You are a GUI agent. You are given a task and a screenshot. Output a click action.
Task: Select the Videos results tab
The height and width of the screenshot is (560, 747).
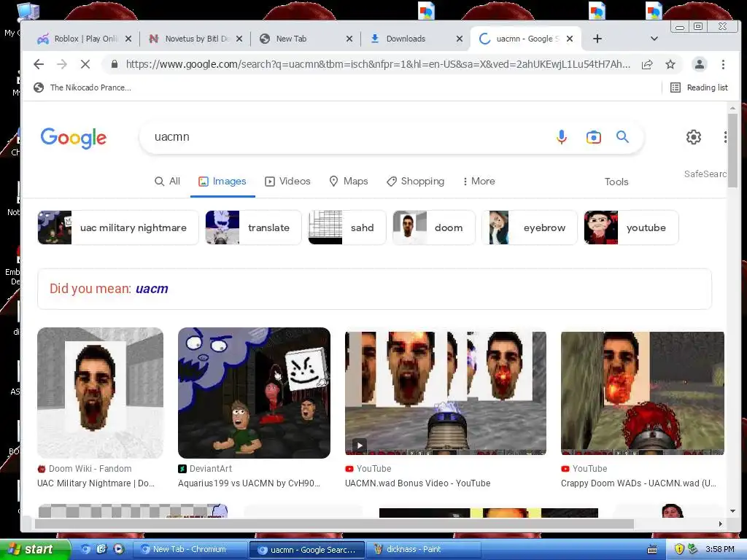pyautogui.click(x=287, y=182)
